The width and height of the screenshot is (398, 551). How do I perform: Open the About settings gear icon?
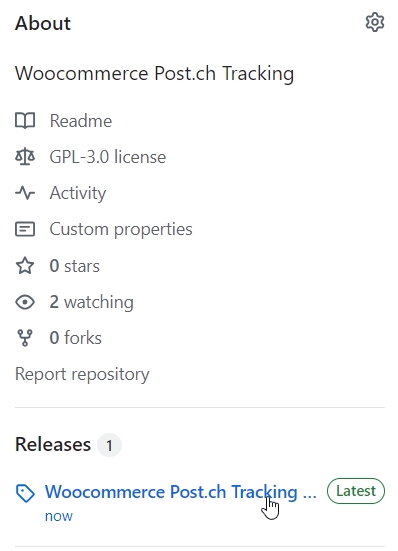coord(375,22)
